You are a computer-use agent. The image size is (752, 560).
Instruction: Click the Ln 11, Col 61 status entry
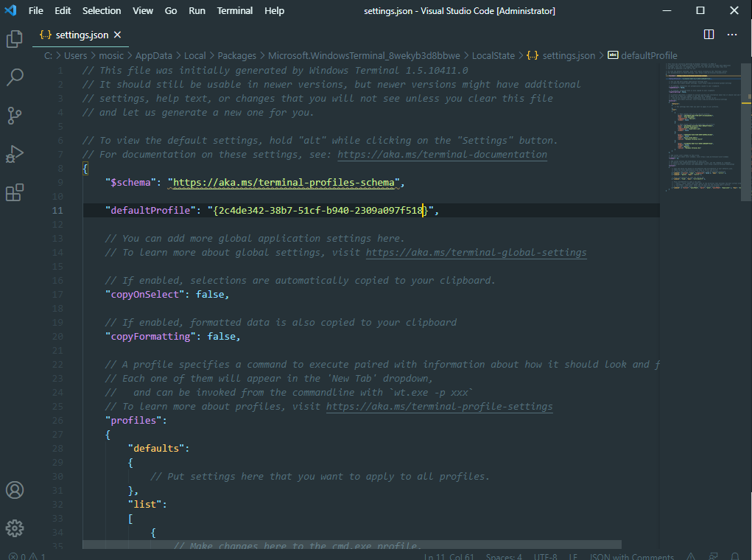pos(449,556)
